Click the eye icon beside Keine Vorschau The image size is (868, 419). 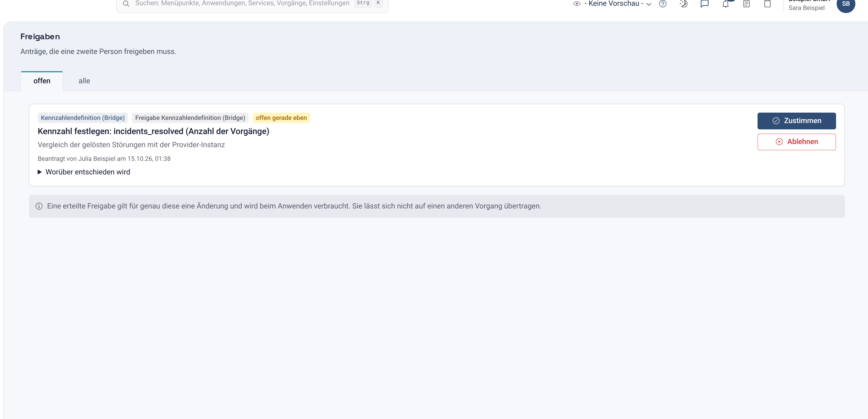click(577, 4)
